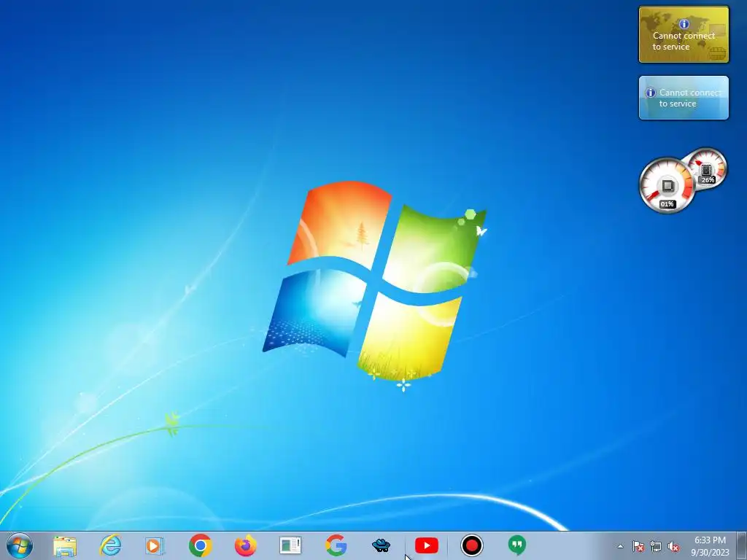This screenshot has height=560, width=747.
Task: Click the gold world-map gadget
Action: click(x=684, y=34)
